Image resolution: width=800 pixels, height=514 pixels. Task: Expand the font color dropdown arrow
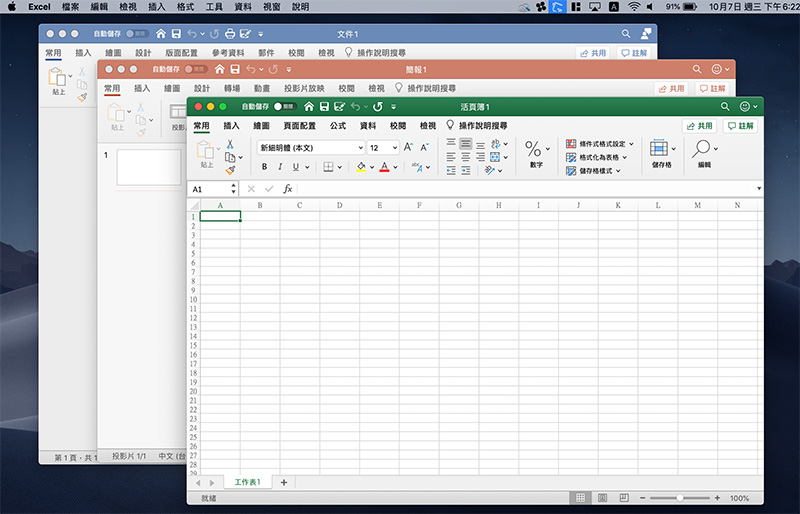click(x=395, y=167)
